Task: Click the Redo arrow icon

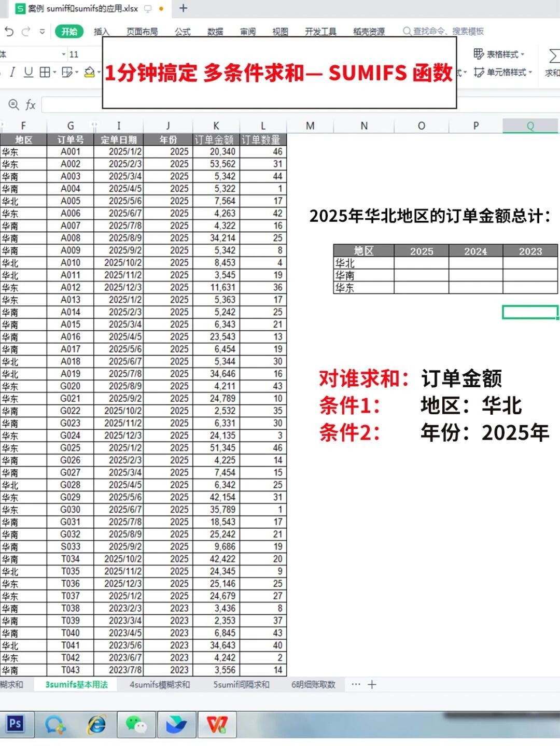Action: (x=25, y=32)
